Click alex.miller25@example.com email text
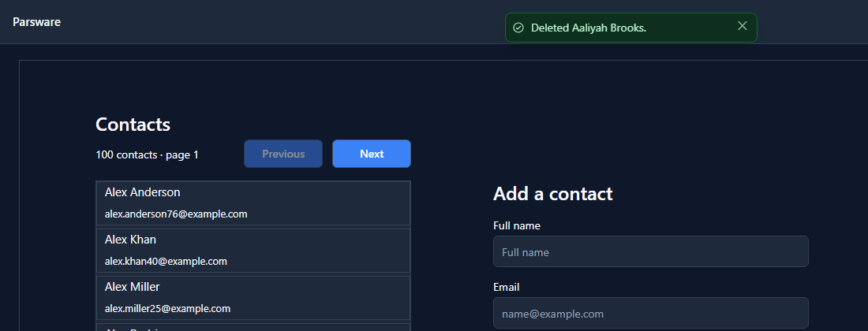868x331 pixels. [x=168, y=308]
